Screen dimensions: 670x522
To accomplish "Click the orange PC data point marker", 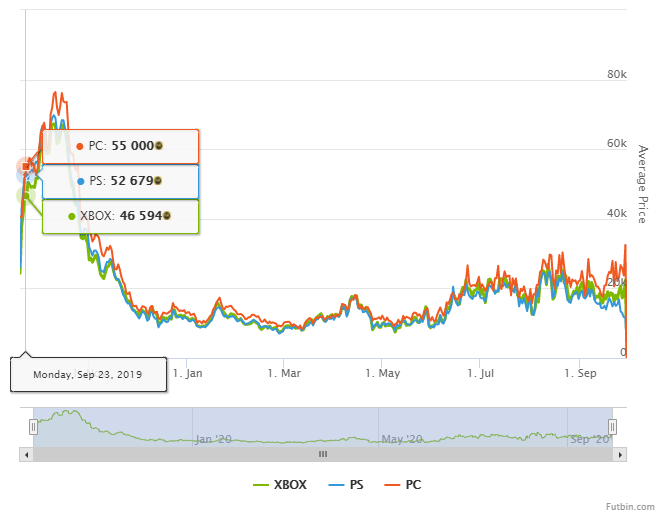I will (x=26, y=166).
